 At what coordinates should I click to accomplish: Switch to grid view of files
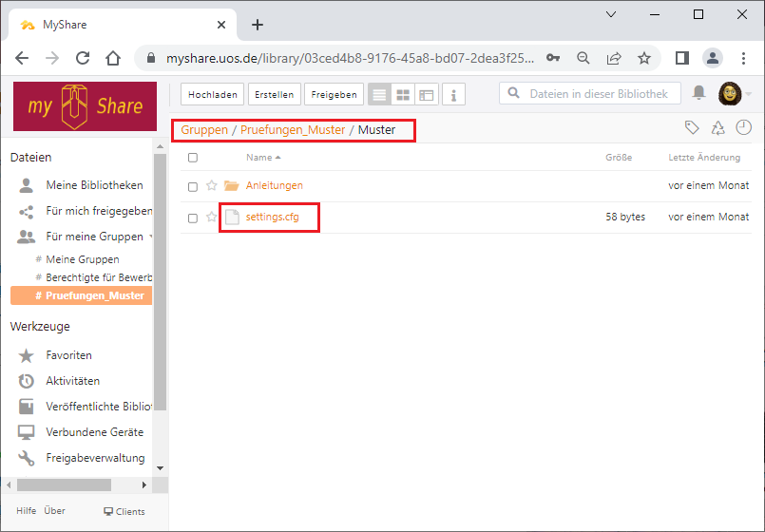click(403, 95)
